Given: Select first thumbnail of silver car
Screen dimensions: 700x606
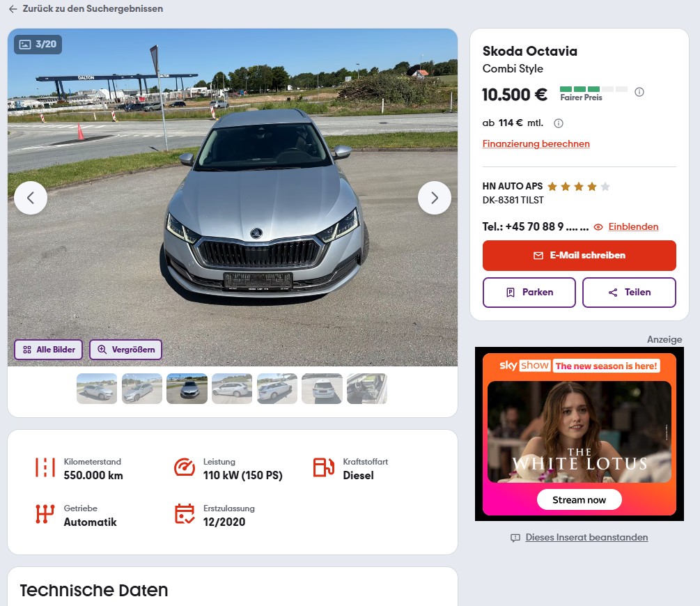Looking at the screenshot, I should pos(97,389).
